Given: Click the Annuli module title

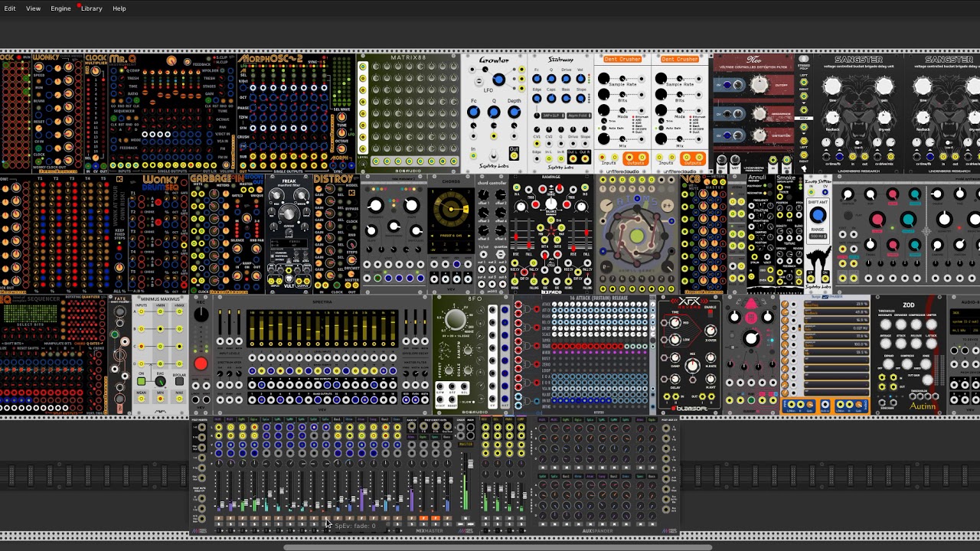Looking at the screenshot, I should (756, 179).
